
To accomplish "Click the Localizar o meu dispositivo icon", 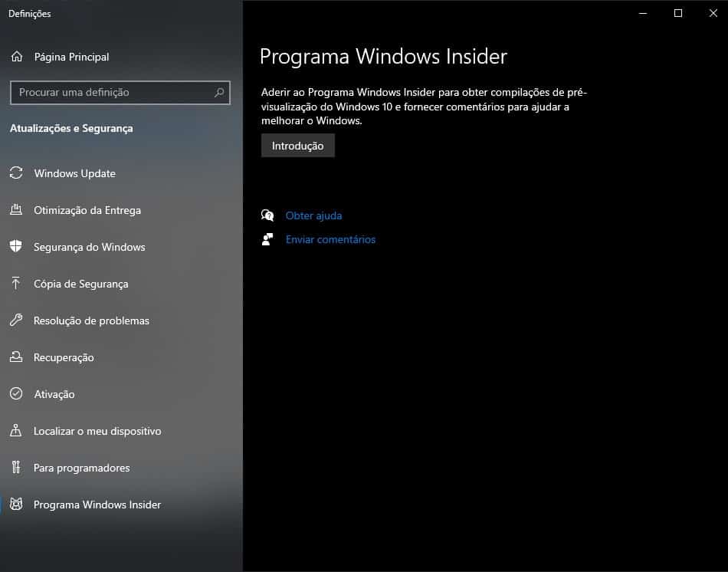I will pos(16,430).
